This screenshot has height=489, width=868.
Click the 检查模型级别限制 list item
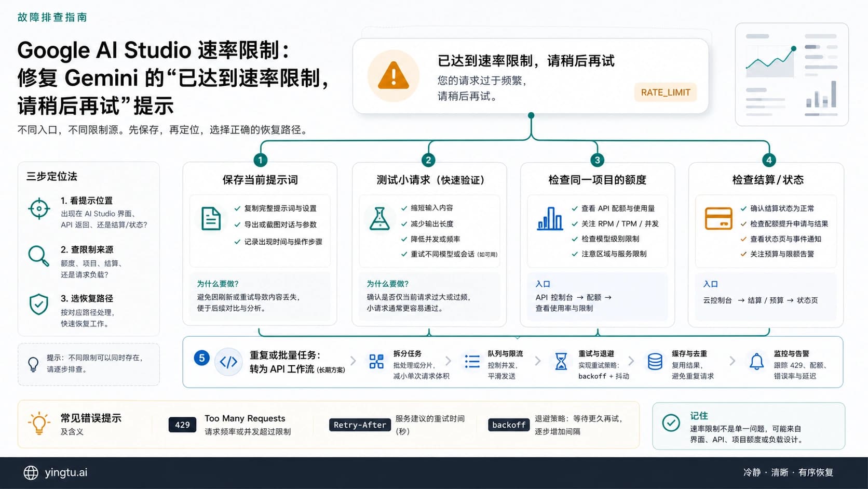point(611,239)
